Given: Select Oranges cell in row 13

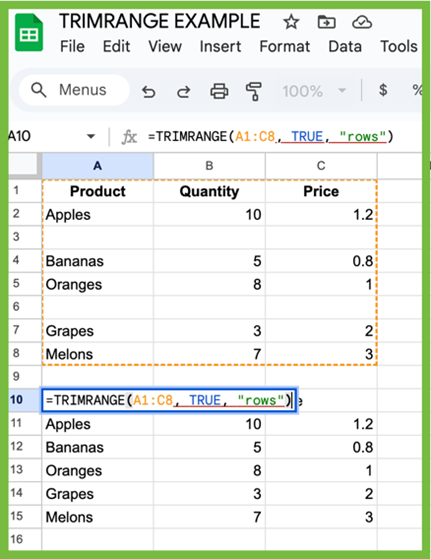Looking at the screenshot, I should click(x=98, y=471).
